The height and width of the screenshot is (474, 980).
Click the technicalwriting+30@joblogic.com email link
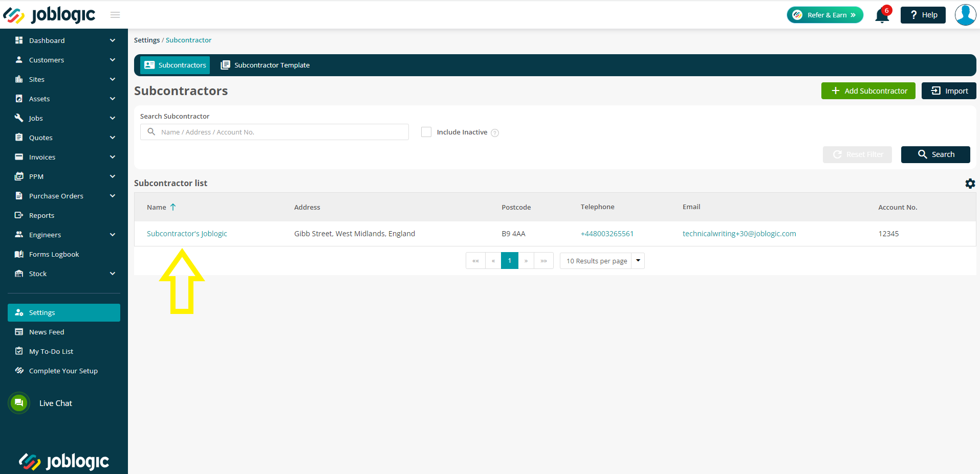click(x=739, y=234)
